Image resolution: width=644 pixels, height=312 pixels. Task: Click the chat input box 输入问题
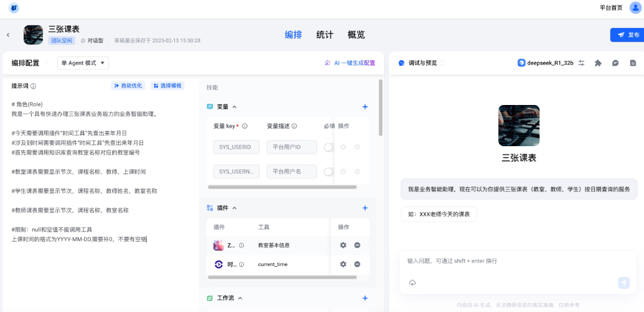[x=518, y=261]
